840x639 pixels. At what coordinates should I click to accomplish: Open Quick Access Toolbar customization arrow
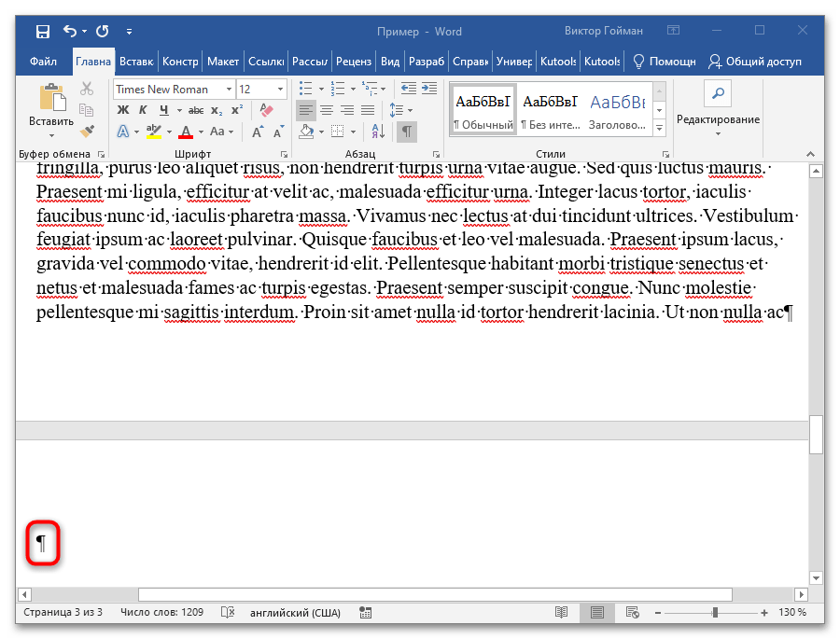click(129, 32)
